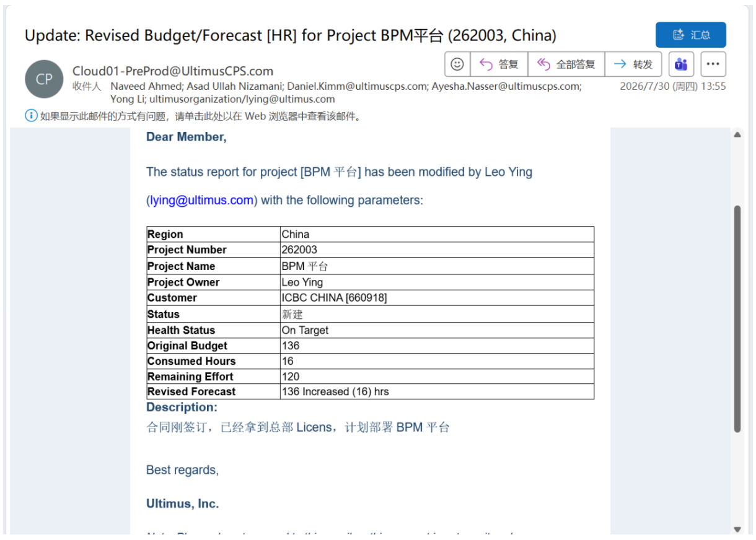Screen dimensions: 756x540
Task: Click the Customer label cell
Action: tap(213, 297)
